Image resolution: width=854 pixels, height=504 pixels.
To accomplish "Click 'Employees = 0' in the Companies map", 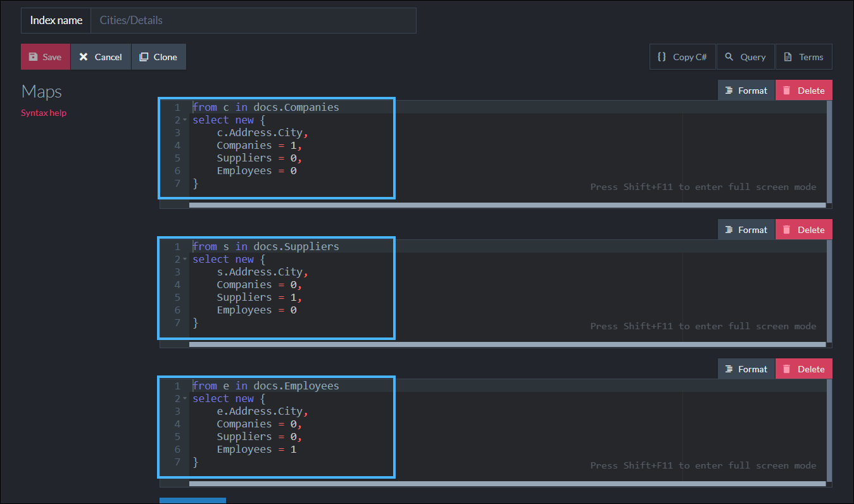I will click(256, 171).
